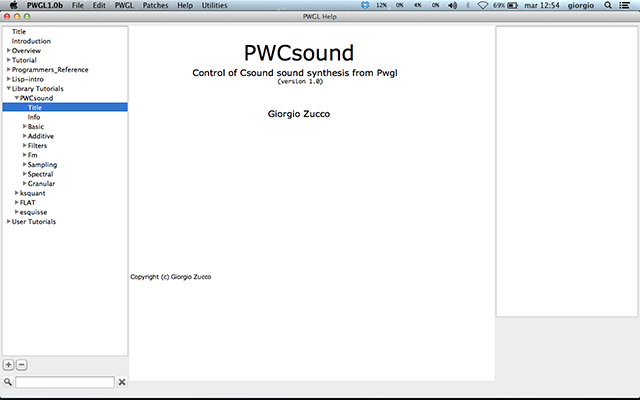640x400 pixels.
Task: Clear search with the X icon
Action: (x=122, y=382)
